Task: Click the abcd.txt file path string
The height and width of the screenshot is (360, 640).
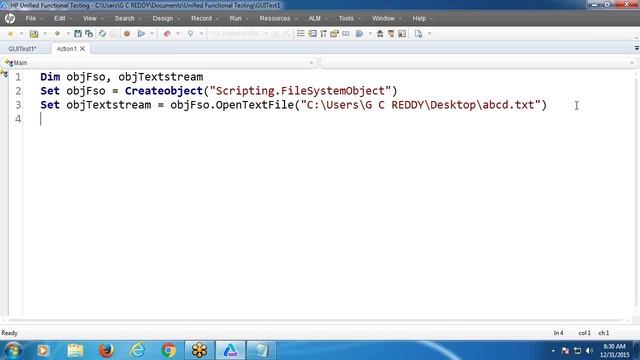Action: click(x=421, y=105)
